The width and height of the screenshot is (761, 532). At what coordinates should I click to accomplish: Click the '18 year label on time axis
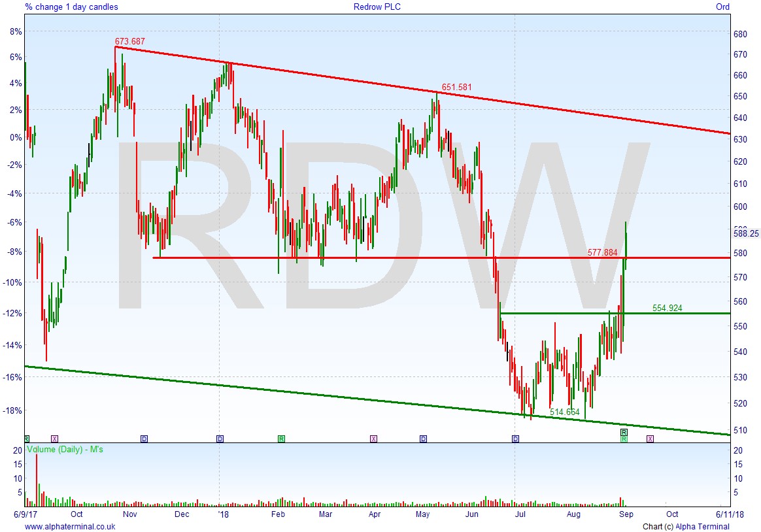(223, 514)
